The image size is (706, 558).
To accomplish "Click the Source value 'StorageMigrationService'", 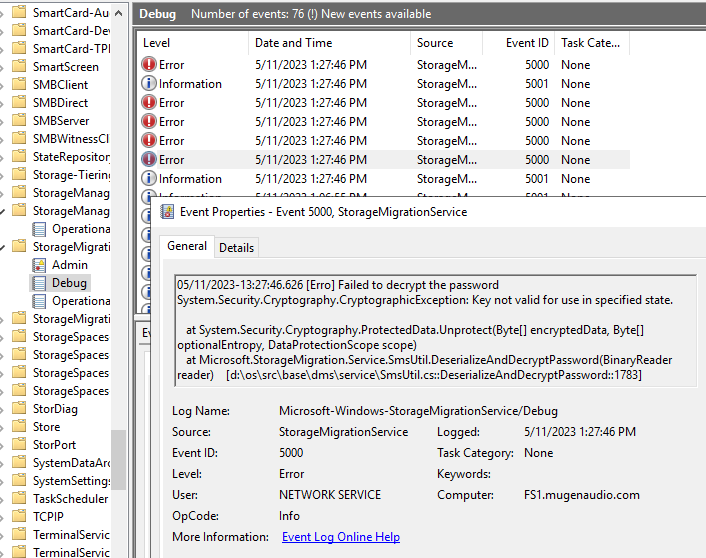I will [344, 432].
